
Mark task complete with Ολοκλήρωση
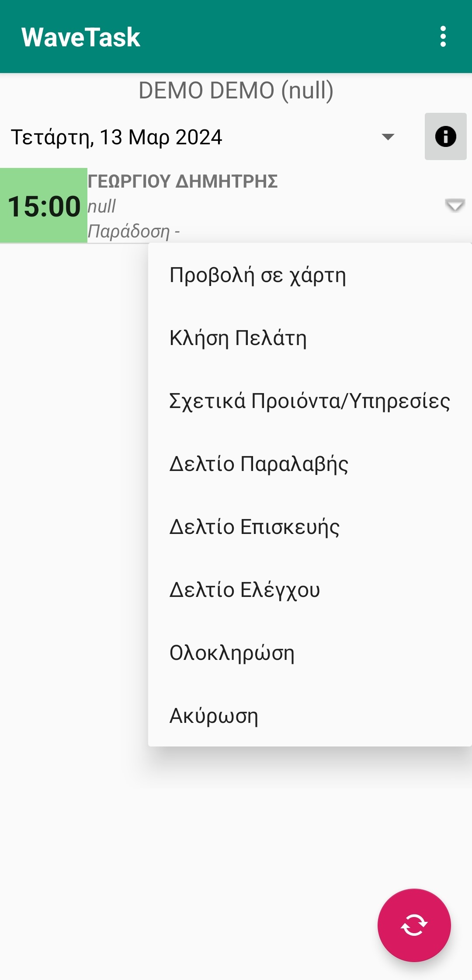click(232, 653)
